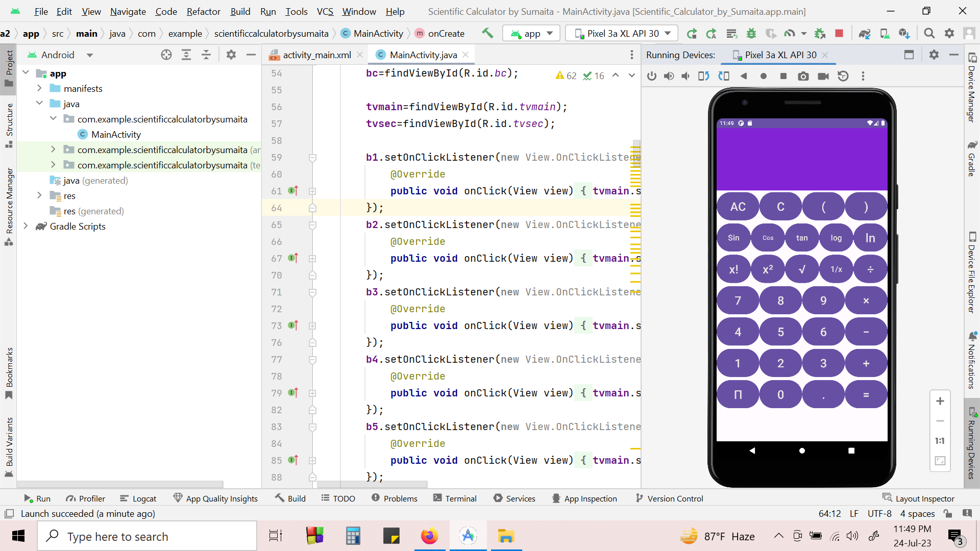Open the Refactor menu
Image resolution: width=980 pixels, height=551 pixels.
(203, 11)
